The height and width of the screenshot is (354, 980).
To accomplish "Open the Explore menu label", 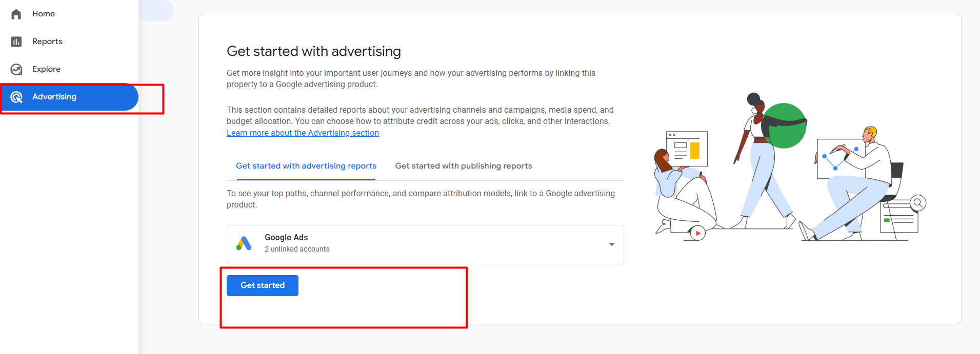I will [46, 69].
